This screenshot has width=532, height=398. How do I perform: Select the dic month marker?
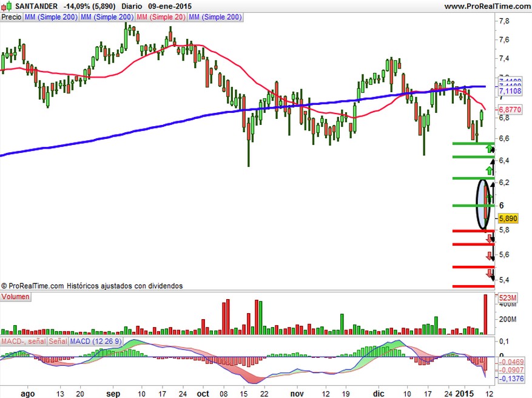pos(379,394)
